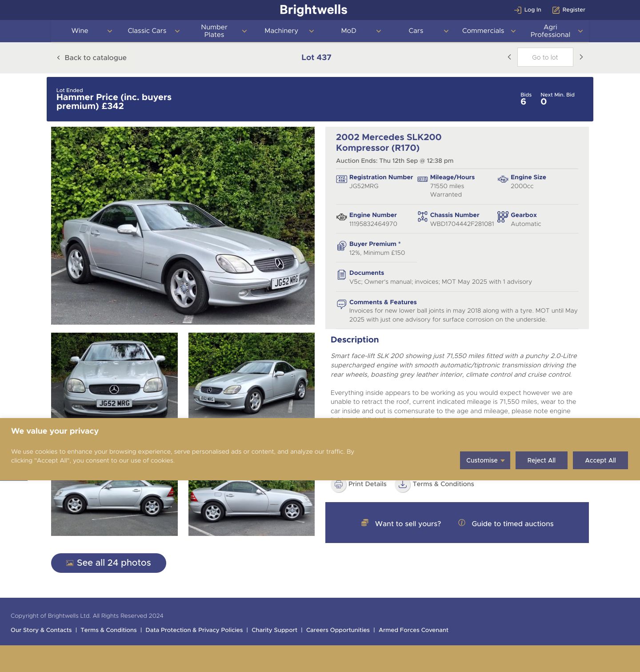Open the side-profile thumbnail above See all photos
The height and width of the screenshot is (672, 640).
114,508
